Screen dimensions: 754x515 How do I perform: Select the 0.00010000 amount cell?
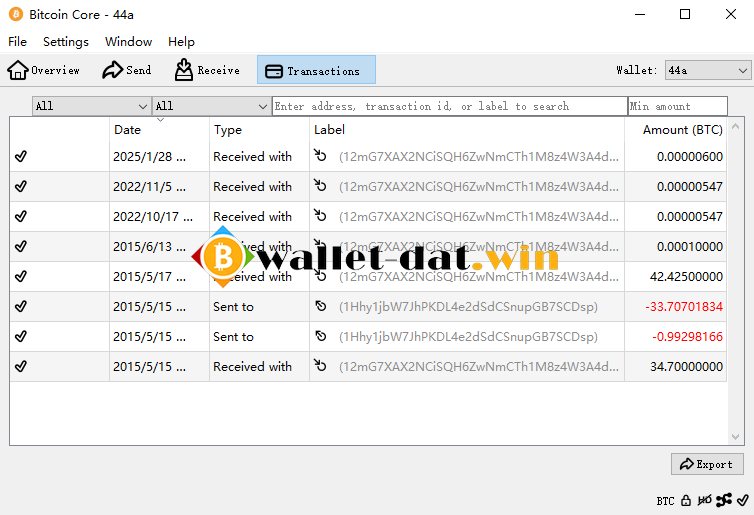point(676,246)
